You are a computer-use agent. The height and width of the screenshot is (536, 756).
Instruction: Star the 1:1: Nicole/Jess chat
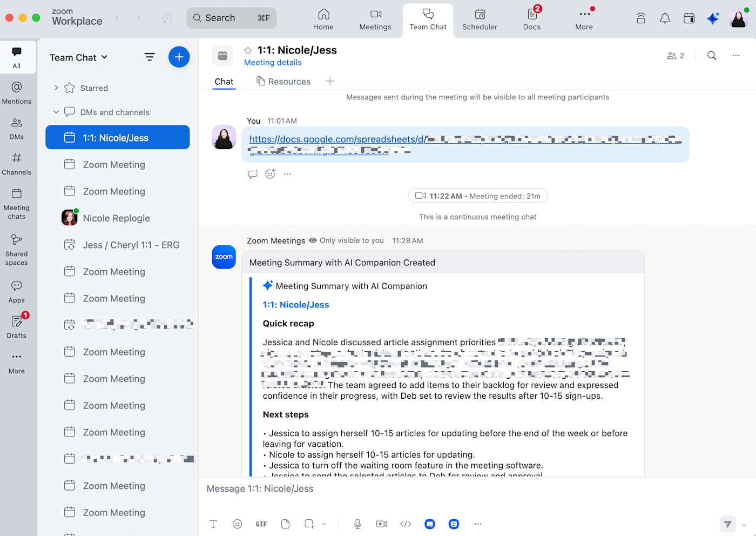[x=248, y=50]
